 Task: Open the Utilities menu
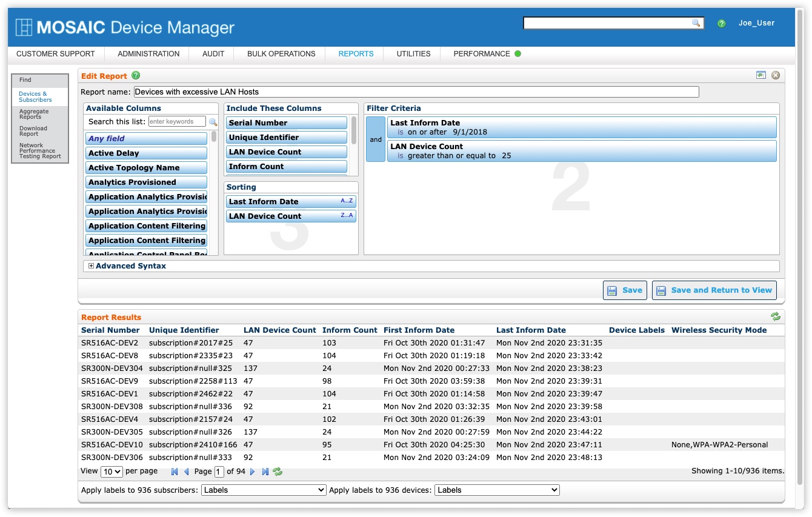coord(414,54)
